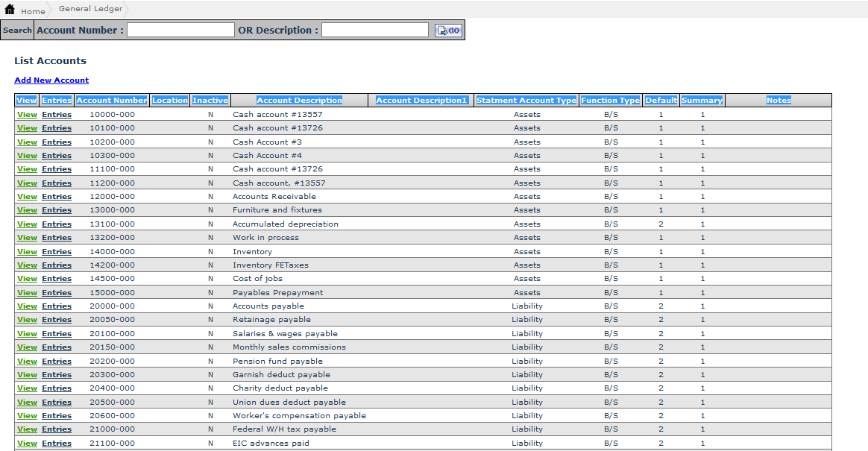Viewport: 868px width, 451px height.
Task: Open Entries for Federal W/H tax payable
Action: pos(57,429)
